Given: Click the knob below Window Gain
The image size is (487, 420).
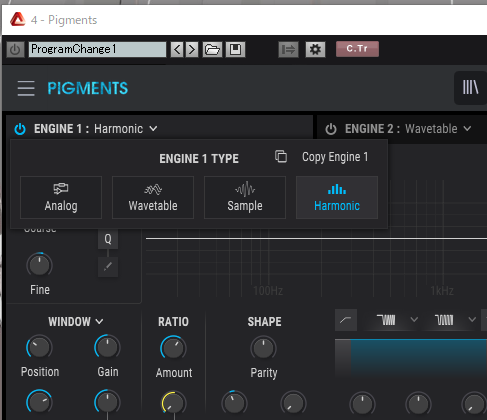Looking at the screenshot, I should pos(107,402).
